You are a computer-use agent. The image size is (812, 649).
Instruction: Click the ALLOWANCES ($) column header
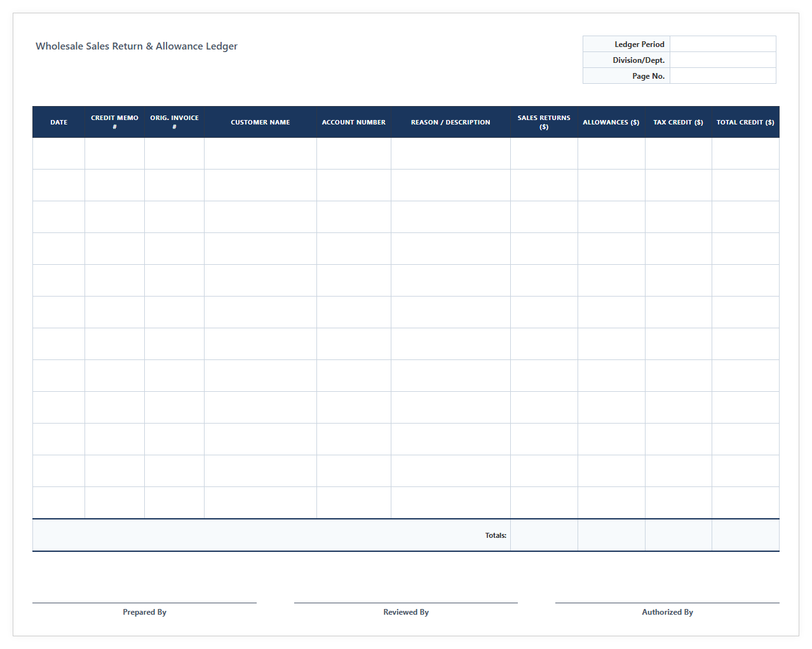[x=611, y=122]
